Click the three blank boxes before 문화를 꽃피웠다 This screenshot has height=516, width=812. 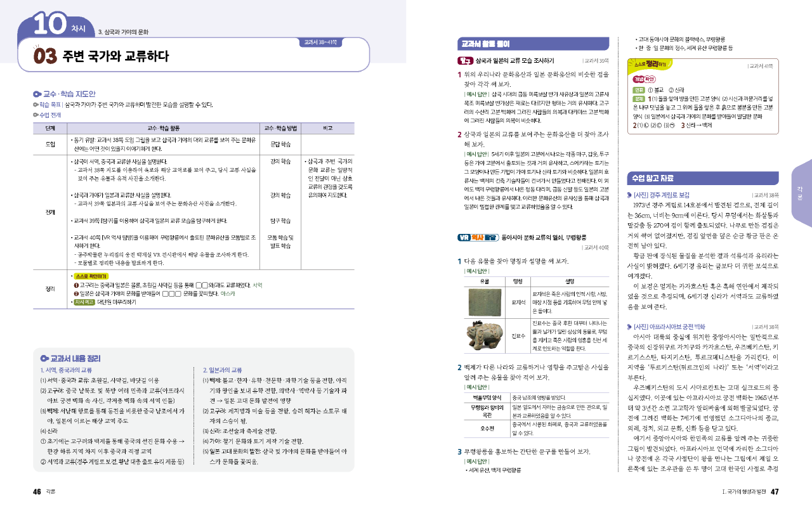click(x=172, y=294)
